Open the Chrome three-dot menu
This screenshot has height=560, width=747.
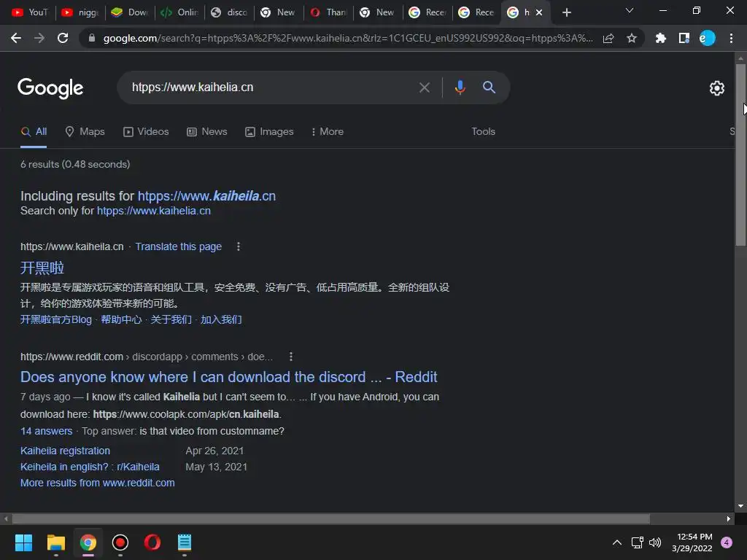point(731,38)
